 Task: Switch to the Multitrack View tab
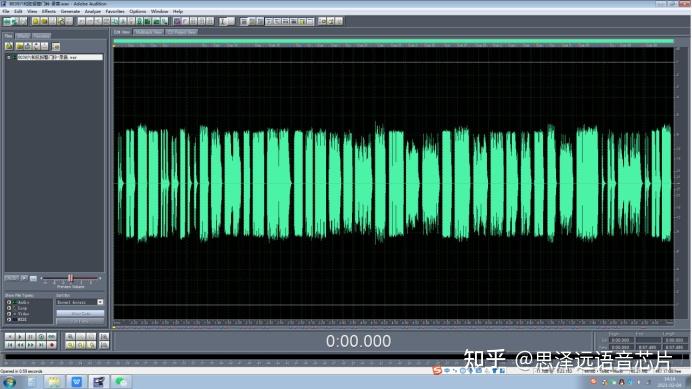(149, 32)
